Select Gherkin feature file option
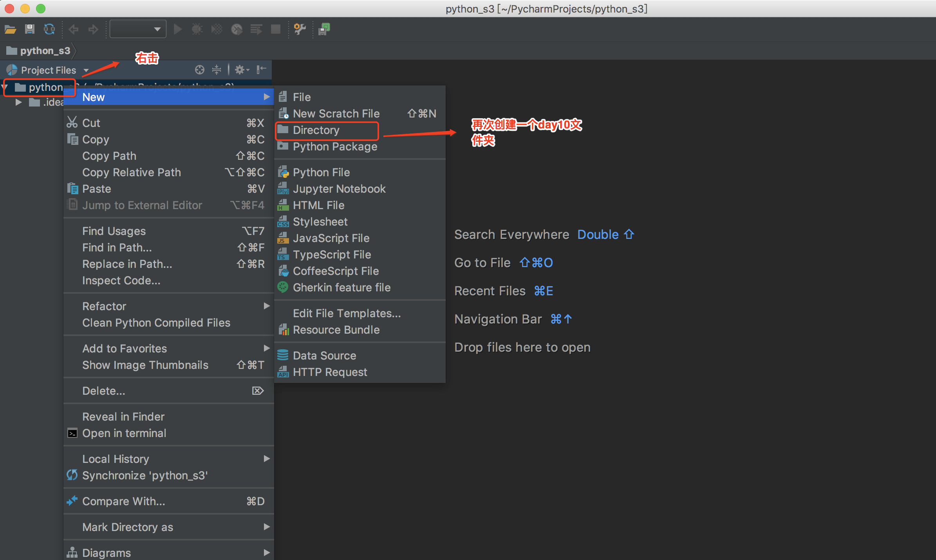Screen dimensions: 936x560 coord(360,287)
